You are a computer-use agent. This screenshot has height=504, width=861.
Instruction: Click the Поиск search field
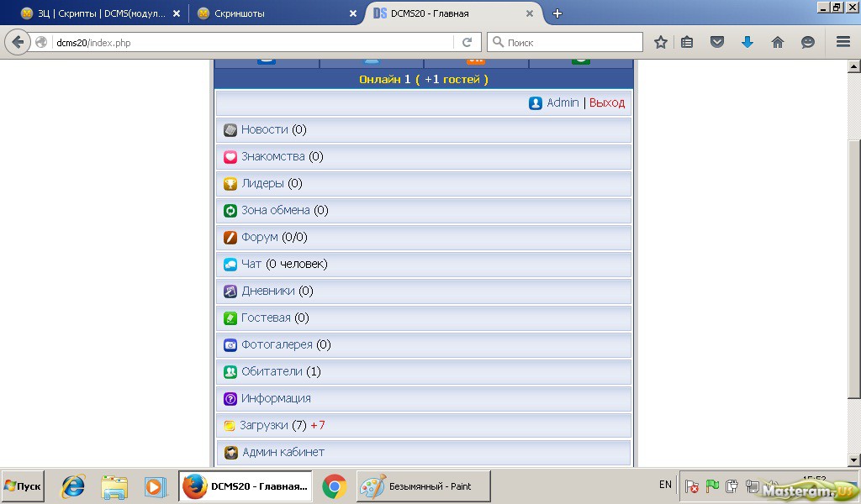565,42
